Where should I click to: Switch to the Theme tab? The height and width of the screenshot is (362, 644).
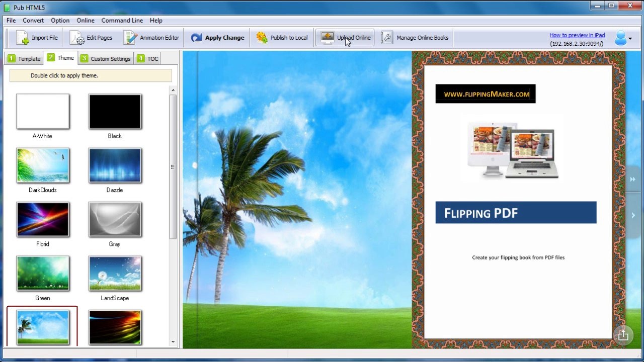(x=60, y=58)
